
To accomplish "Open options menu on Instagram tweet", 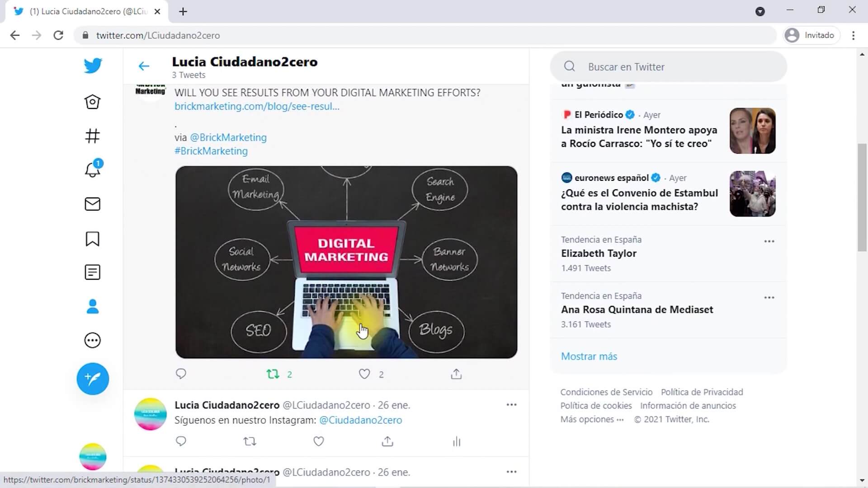I will [x=511, y=405].
